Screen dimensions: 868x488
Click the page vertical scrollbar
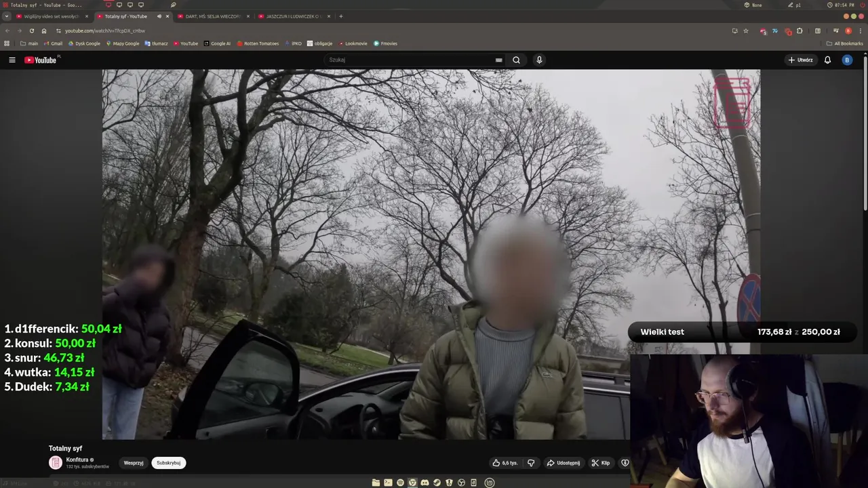[865, 132]
